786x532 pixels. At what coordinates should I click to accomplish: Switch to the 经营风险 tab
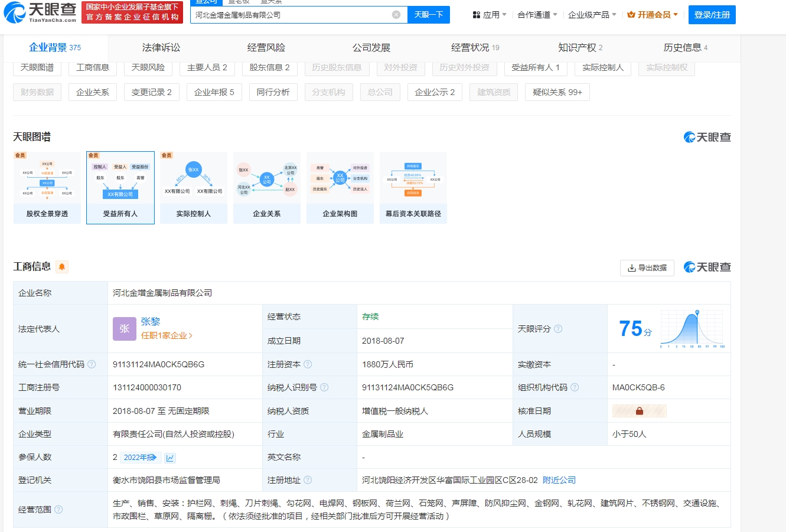tap(266, 48)
